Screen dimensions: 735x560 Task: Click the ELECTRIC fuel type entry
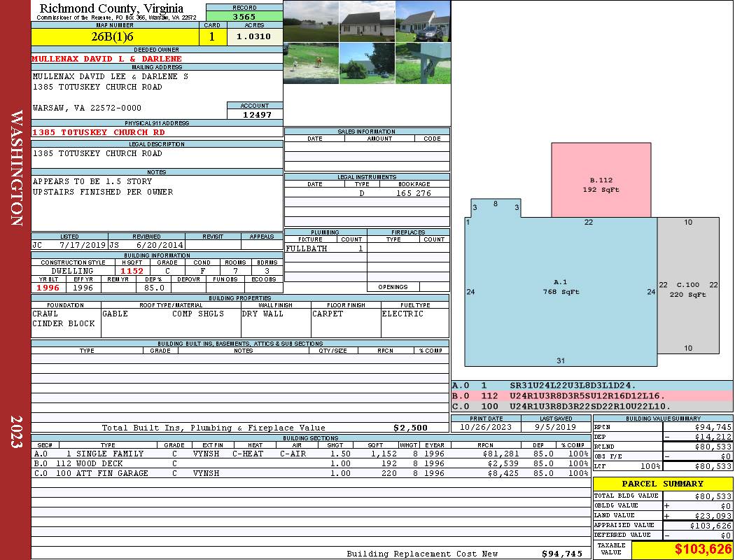pos(402,314)
